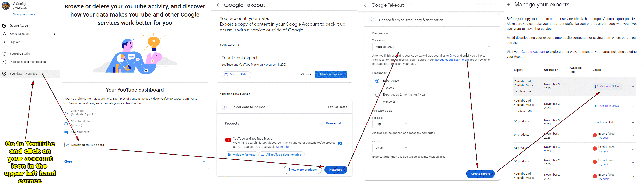Select Switch account menu item
Screen dimensions: 644x188
(x=30, y=34)
